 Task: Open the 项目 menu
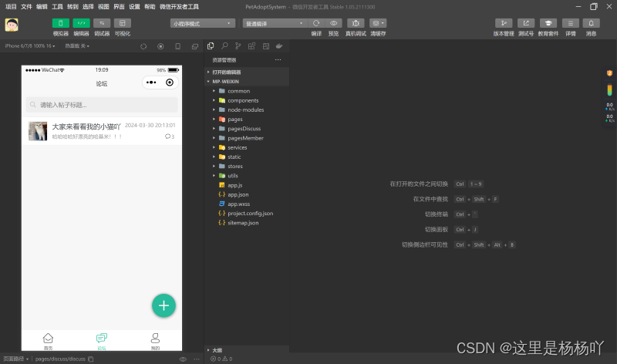click(x=11, y=7)
